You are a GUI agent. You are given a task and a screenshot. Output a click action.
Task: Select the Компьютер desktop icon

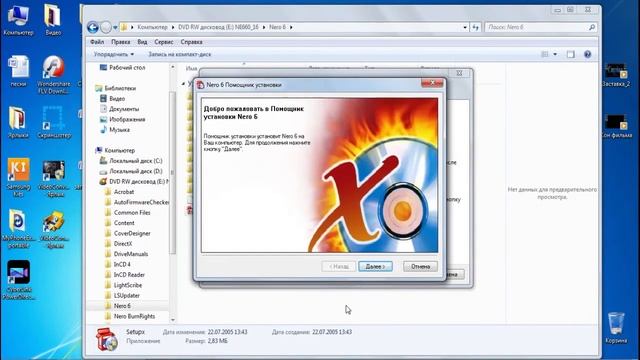pyautogui.click(x=18, y=19)
